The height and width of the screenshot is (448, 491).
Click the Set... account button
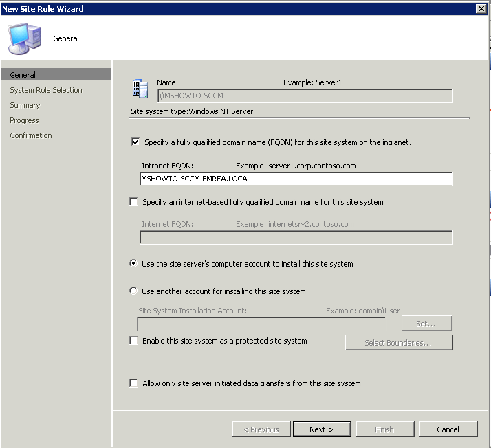point(427,324)
